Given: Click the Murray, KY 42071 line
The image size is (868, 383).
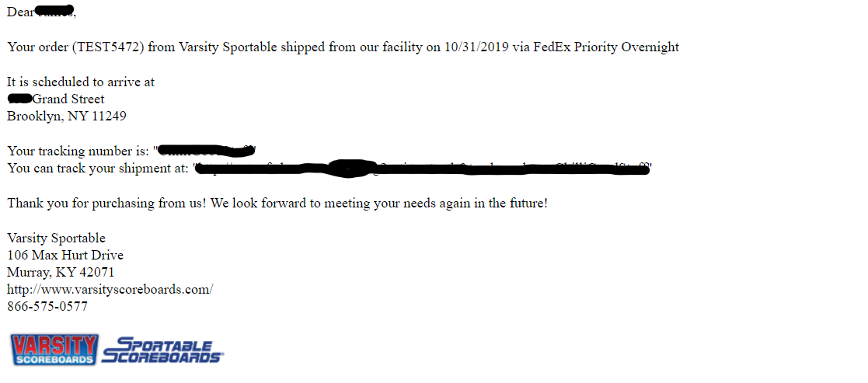Looking at the screenshot, I should click(x=61, y=272).
